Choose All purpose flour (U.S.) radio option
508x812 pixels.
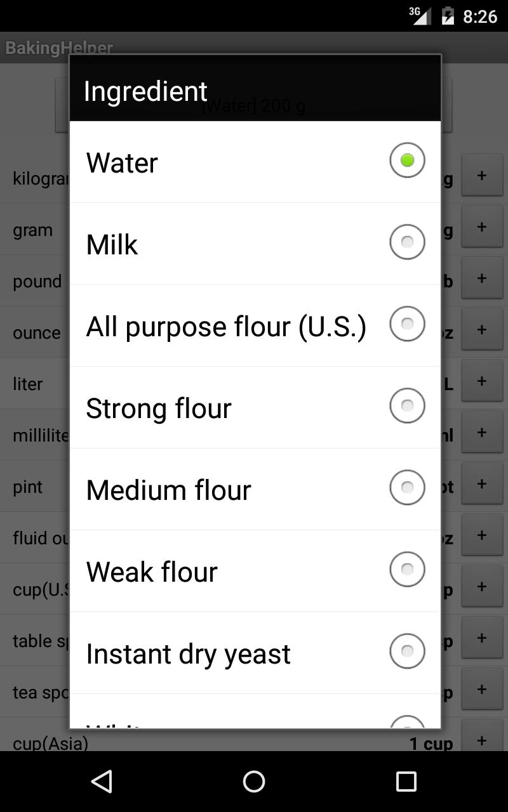(x=407, y=324)
